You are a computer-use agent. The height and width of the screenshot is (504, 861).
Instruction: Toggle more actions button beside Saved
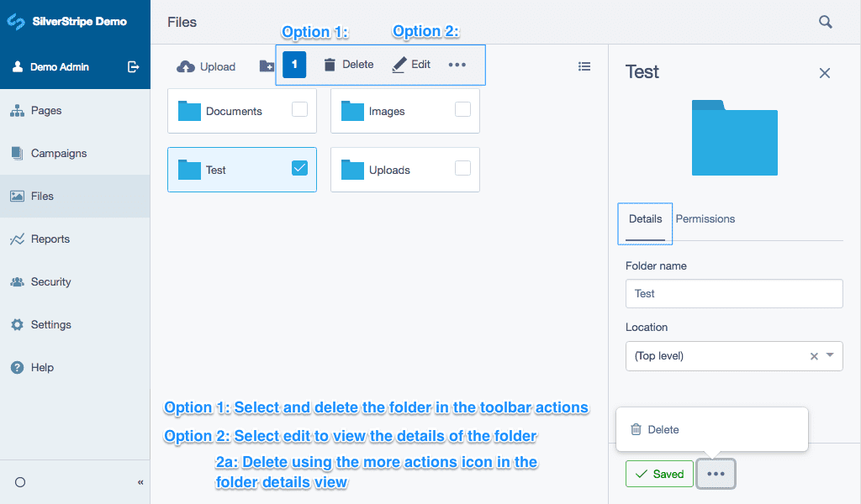click(716, 474)
